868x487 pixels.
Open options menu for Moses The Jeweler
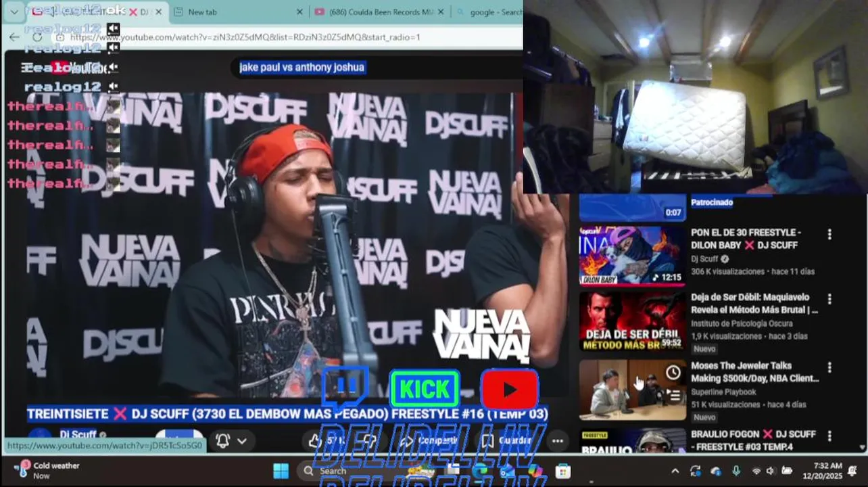[829, 367]
